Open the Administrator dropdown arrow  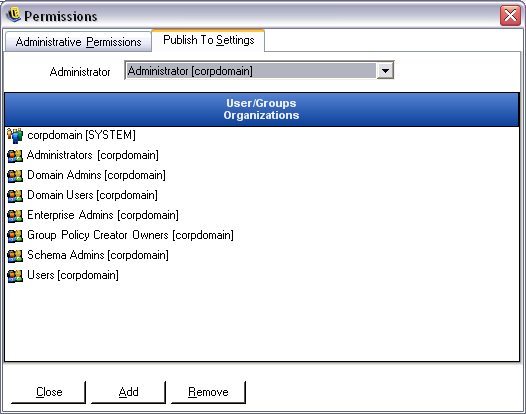coord(385,71)
